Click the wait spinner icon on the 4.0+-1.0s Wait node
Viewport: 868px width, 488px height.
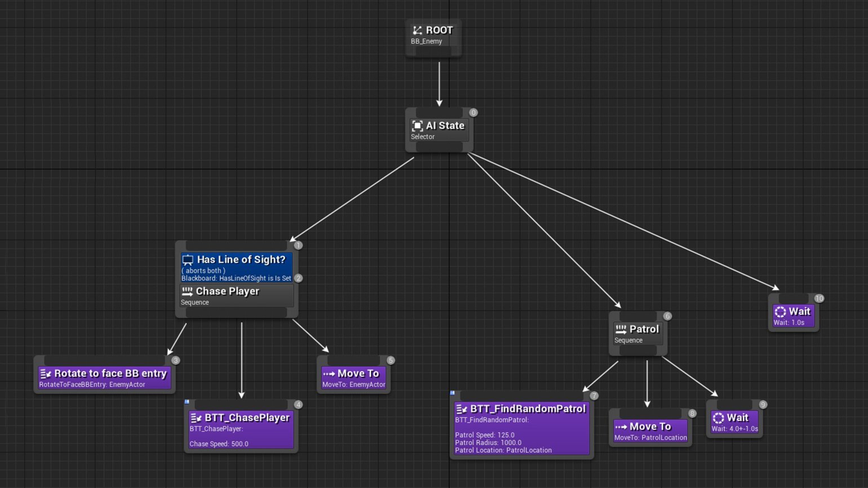(718, 418)
